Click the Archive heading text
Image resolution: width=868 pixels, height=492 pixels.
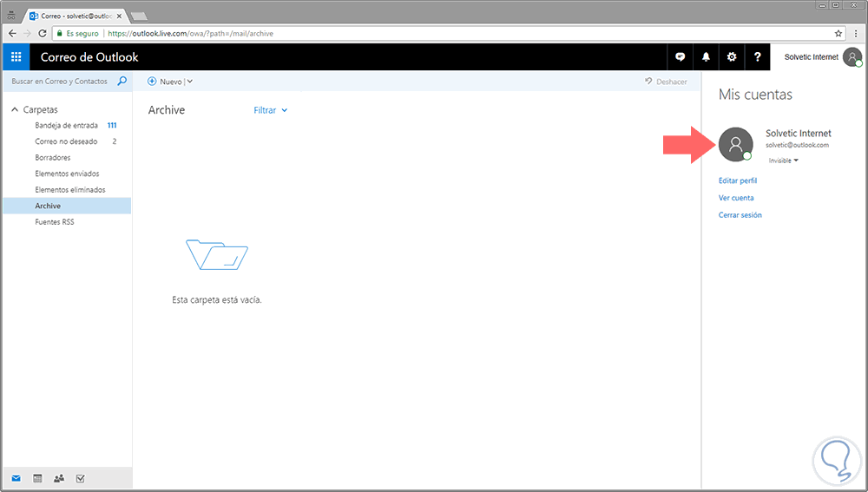166,110
